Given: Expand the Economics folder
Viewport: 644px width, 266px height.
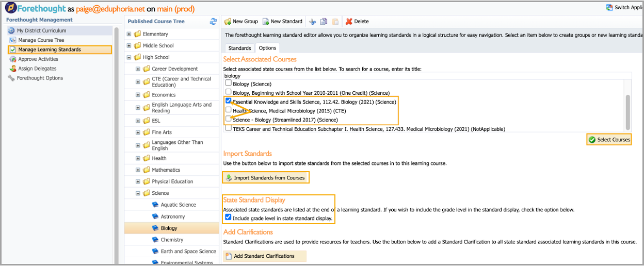Looking at the screenshot, I should click(x=138, y=95).
